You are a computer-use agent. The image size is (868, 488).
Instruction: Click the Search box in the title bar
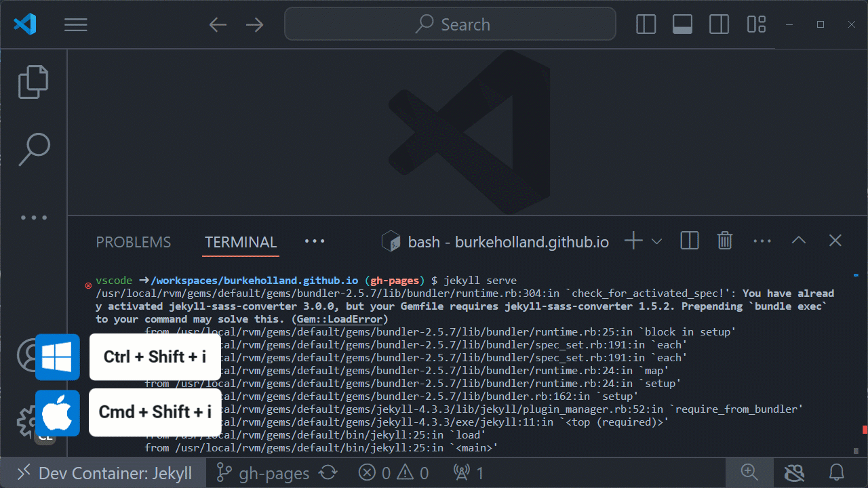coord(450,24)
